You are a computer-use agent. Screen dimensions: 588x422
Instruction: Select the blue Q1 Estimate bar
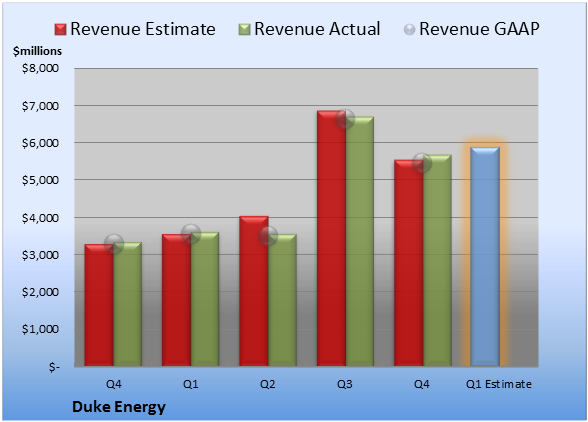click(x=485, y=257)
